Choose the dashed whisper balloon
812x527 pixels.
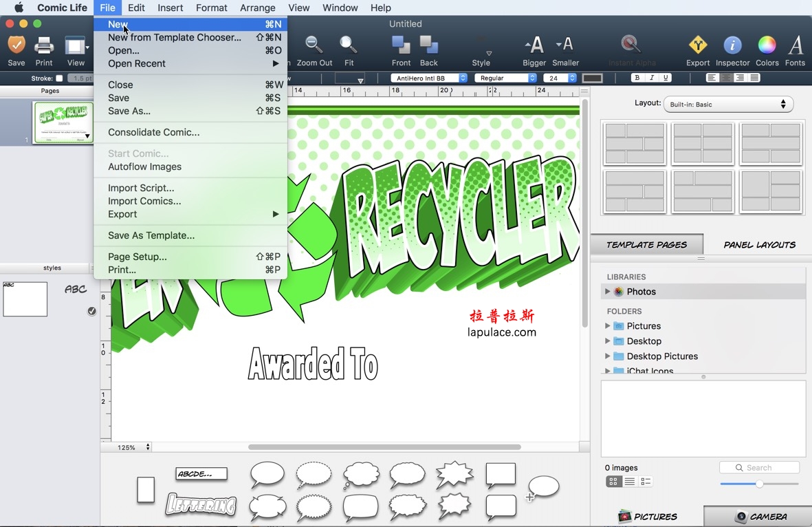coord(314,474)
